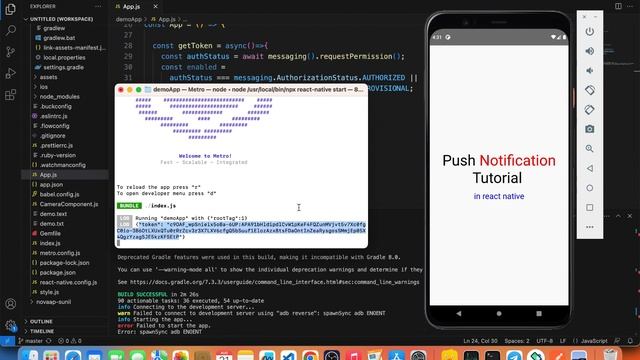Open settings.gradle in the explorer
The image size is (640, 360).
click(63, 67)
